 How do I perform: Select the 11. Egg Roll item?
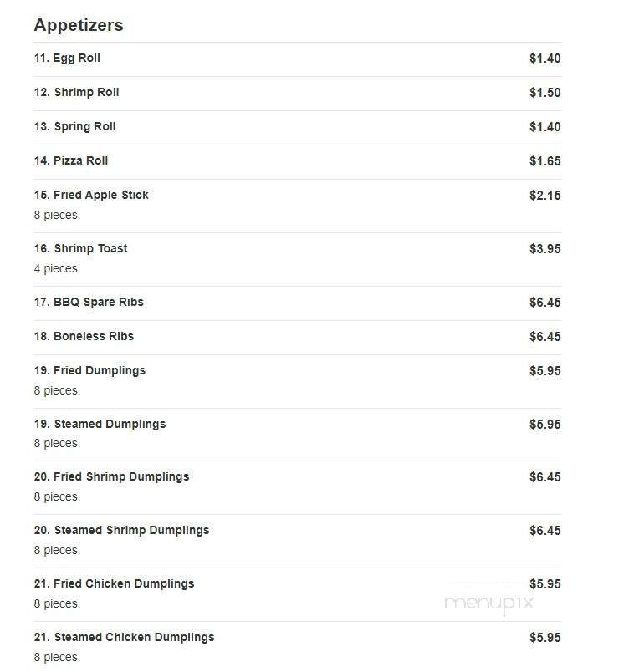[x=67, y=59]
